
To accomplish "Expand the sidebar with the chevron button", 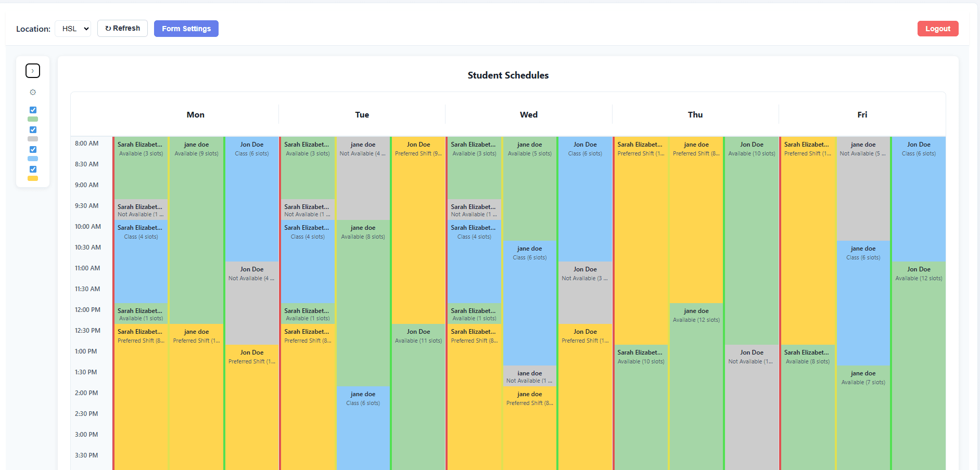I will click(33, 71).
